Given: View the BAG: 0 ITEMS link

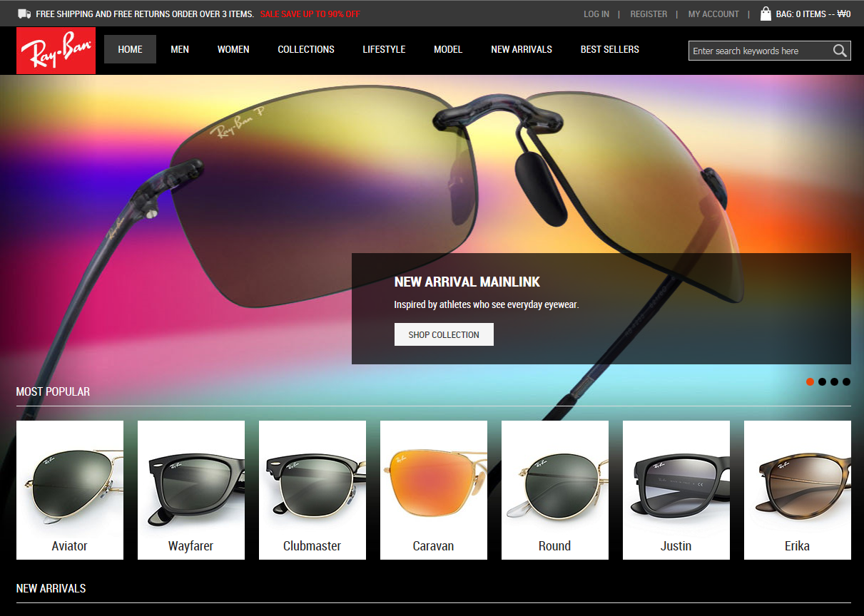Looking at the screenshot, I should click(x=813, y=14).
